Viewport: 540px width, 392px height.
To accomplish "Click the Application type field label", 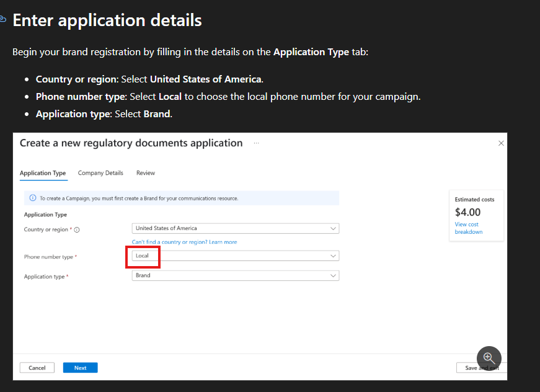I will pyautogui.click(x=44, y=277).
